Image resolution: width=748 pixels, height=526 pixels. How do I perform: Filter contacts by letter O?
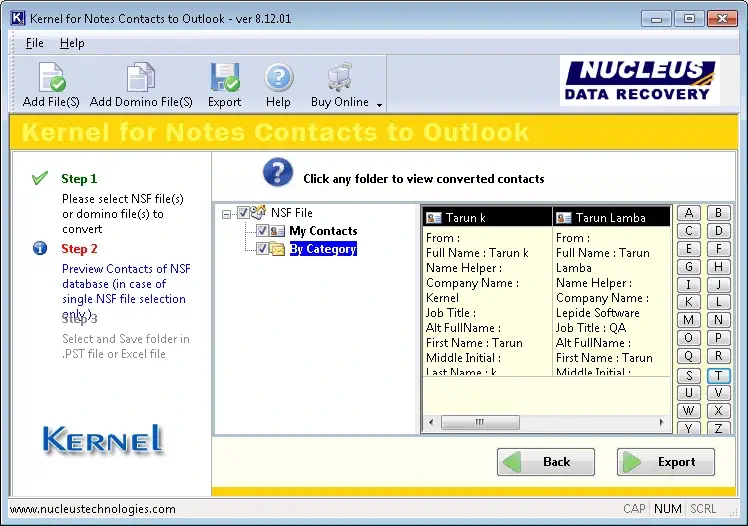click(x=689, y=338)
